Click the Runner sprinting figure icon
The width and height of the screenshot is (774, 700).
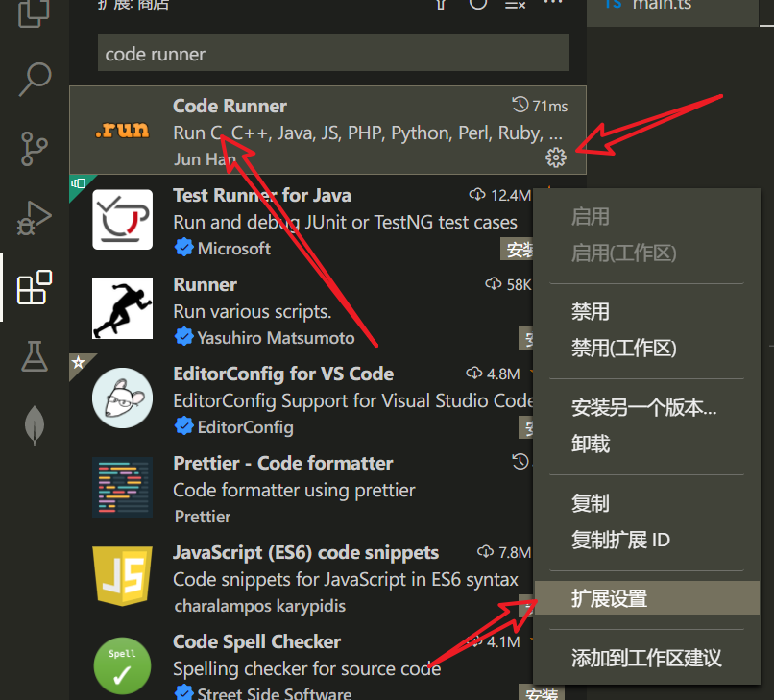[x=122, y=308]
